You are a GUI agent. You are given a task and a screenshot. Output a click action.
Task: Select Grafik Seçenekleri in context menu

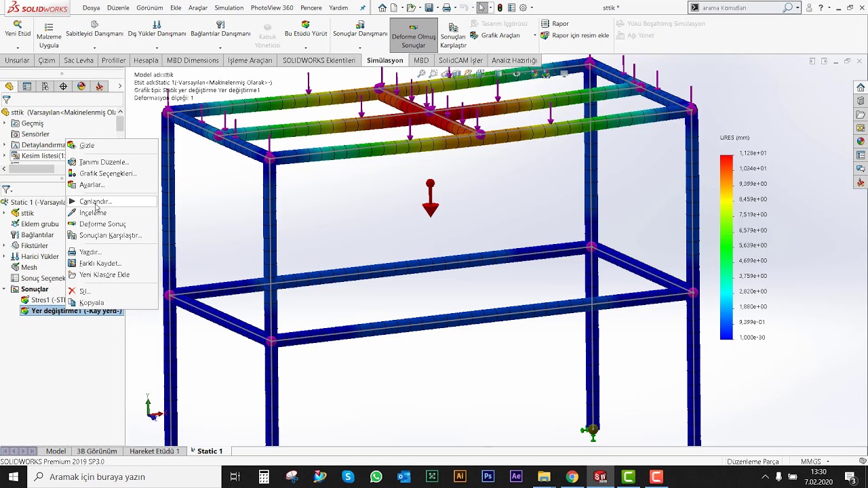coord(112,174)
